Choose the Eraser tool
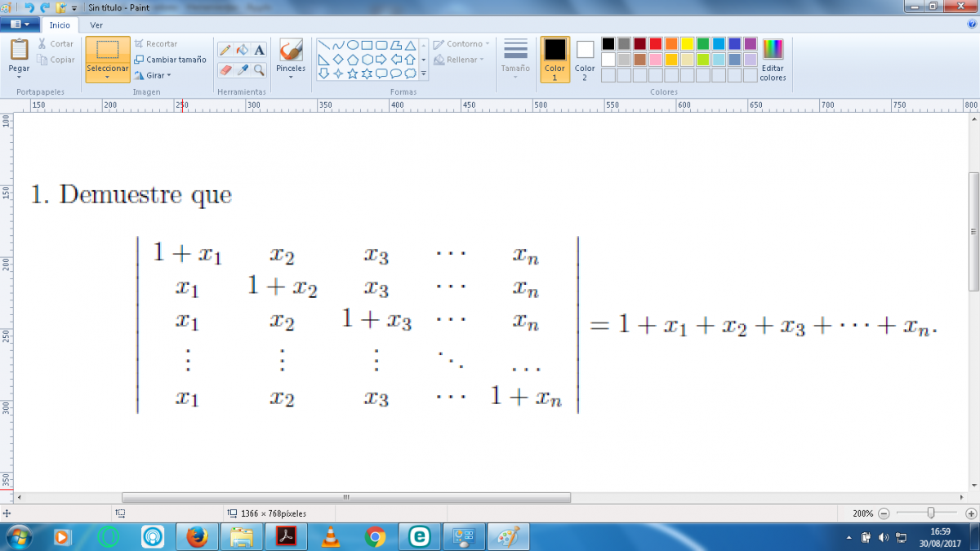This screenshot has width=980, height=551. (226, 70)
